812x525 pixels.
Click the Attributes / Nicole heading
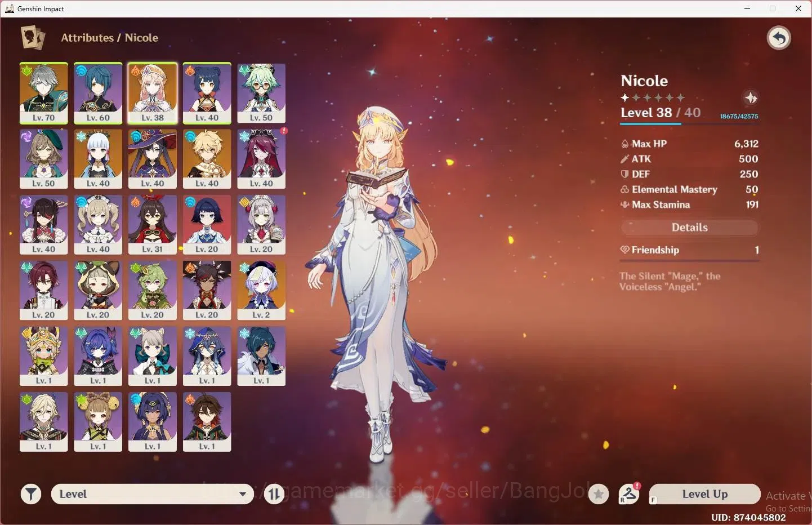tap(109, 38)
